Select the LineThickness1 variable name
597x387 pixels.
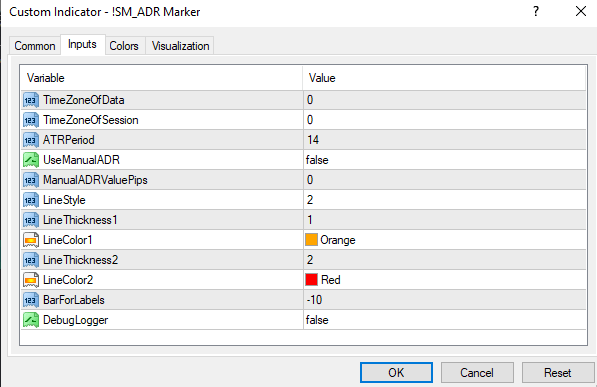[80, 220]
